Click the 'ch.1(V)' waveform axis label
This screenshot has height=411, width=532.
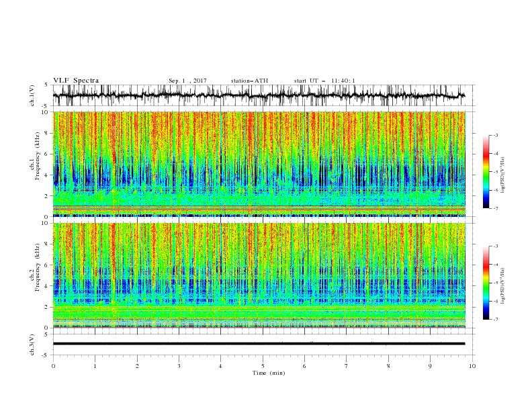pos(32,95)
